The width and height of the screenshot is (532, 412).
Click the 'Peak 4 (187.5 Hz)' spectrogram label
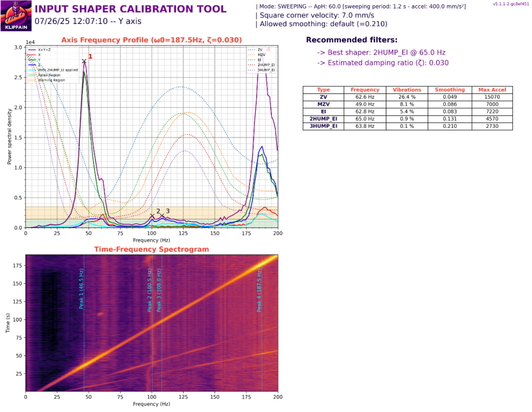[259, 290]
